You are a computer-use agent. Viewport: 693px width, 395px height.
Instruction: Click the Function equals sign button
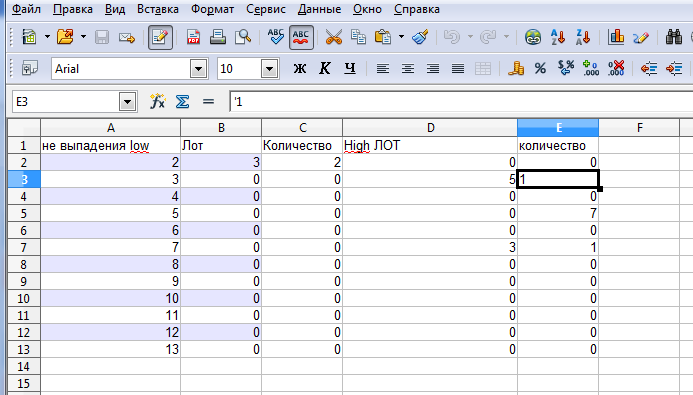click(208, 102)
